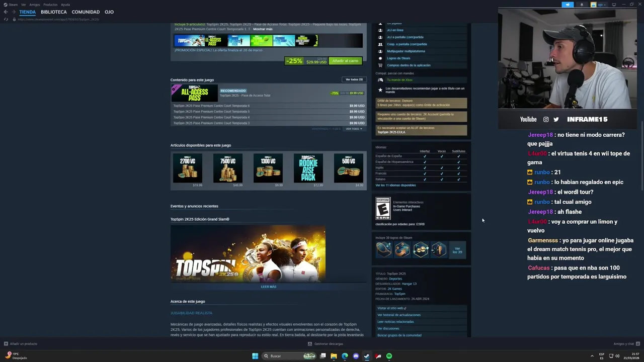The height and width of the screenshot is (362, 644).
Task: Click the 2K Games publisher link
Action: (x=394, y=289)
